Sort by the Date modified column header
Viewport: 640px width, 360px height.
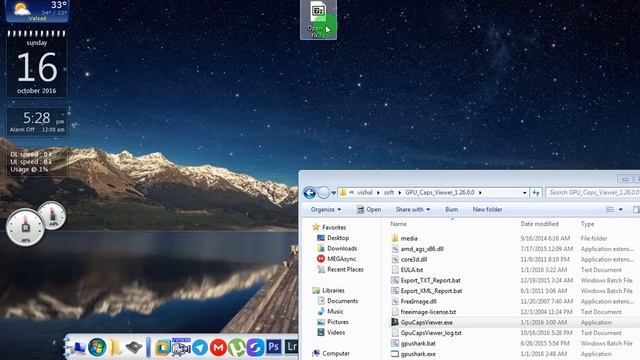pyautogui.click(x=539, y=224)
